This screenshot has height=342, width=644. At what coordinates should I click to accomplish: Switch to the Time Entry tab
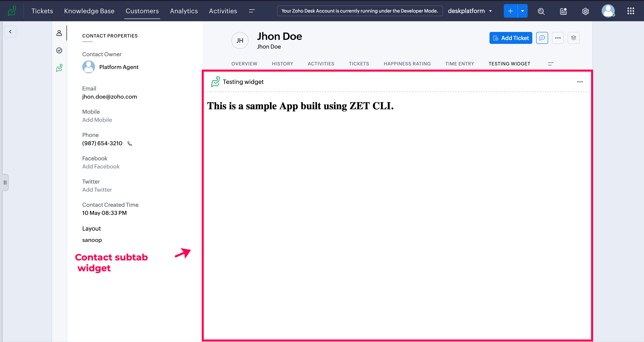tap(459, 64)
